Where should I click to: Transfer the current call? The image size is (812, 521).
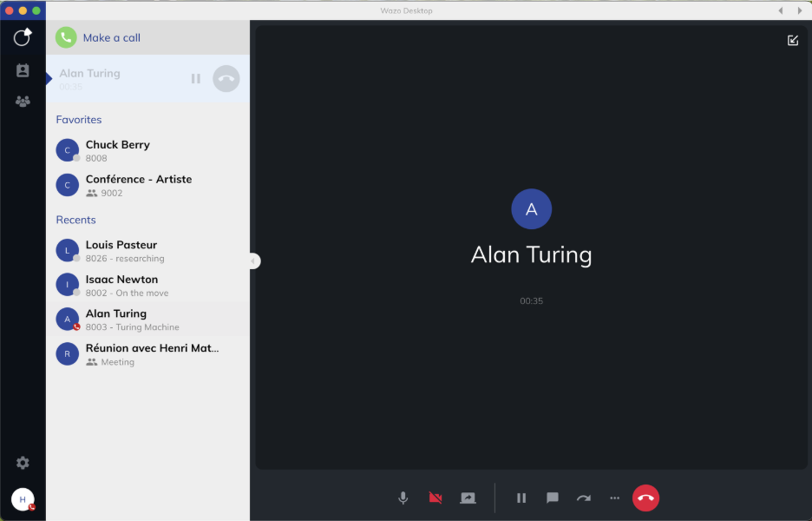pyautogui.click(x=583, y=498)
